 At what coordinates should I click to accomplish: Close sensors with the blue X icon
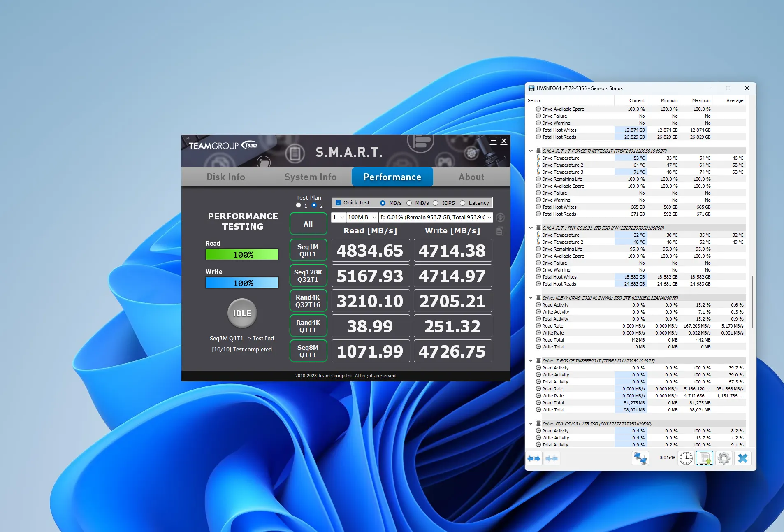(742, 458)
